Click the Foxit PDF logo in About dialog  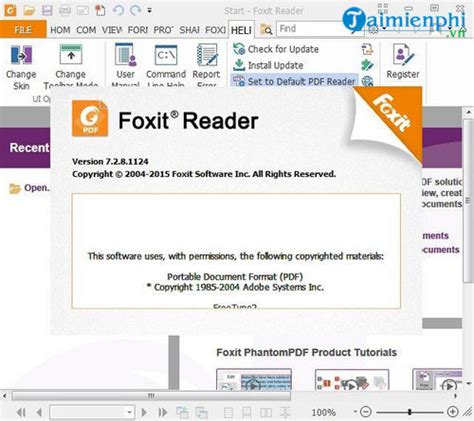(90, 118)
